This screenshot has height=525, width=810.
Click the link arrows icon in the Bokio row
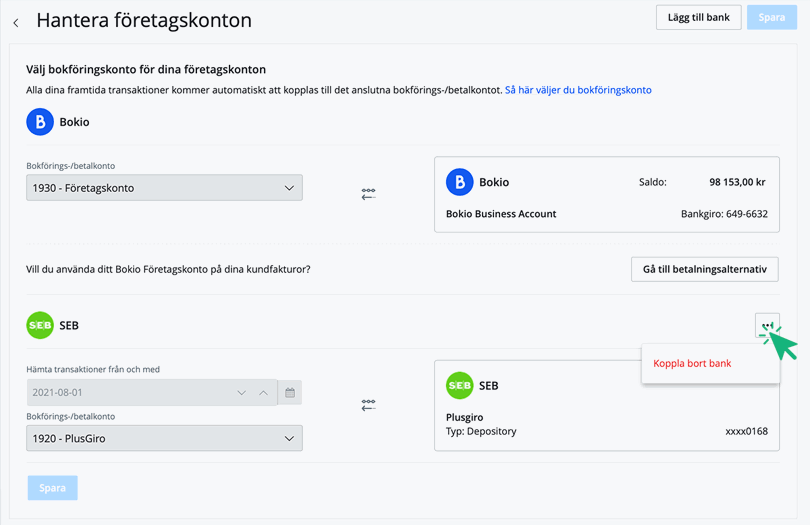[x=368, y=194]
